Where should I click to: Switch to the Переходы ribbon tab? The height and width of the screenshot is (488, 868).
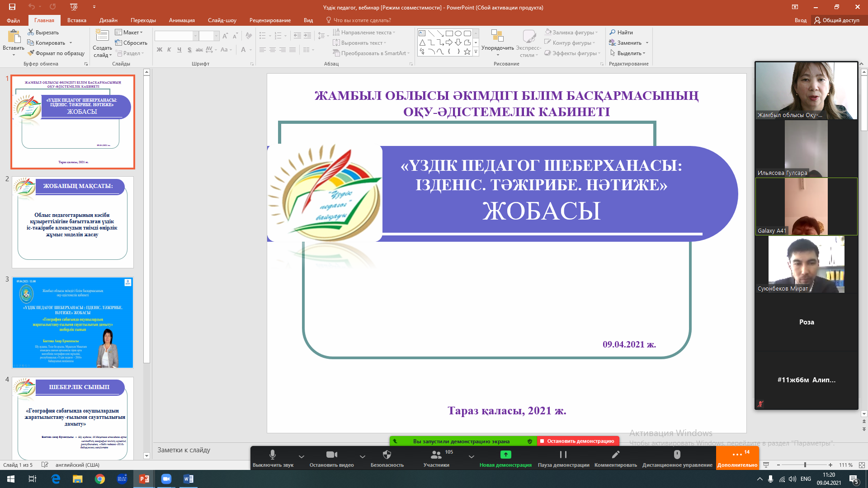coord(143,20)
